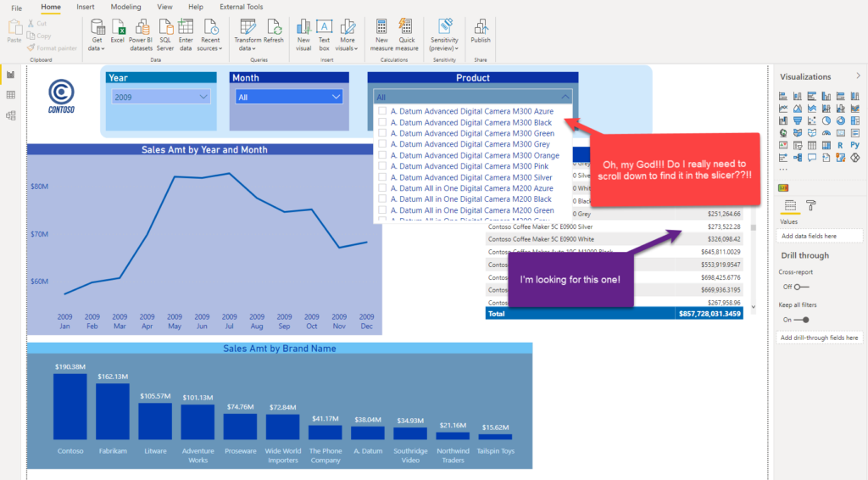
Task: Add a Text box
Action: [x=324, y=36]
